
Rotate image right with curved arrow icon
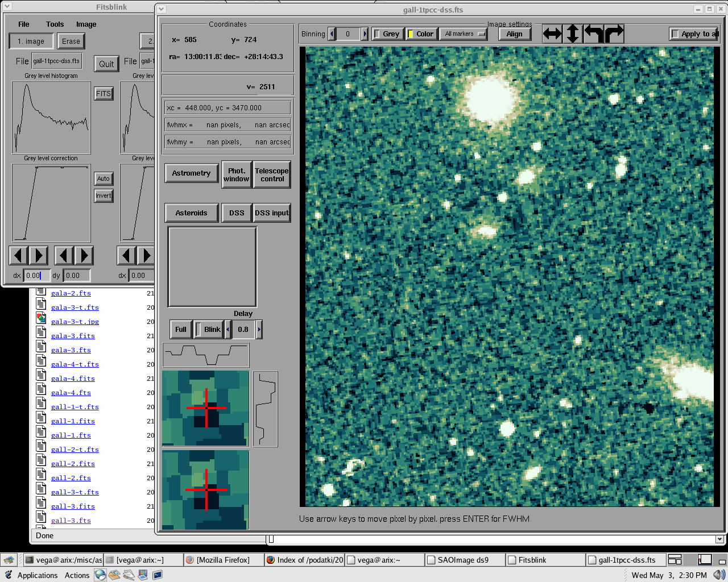(x=614, y=34)
